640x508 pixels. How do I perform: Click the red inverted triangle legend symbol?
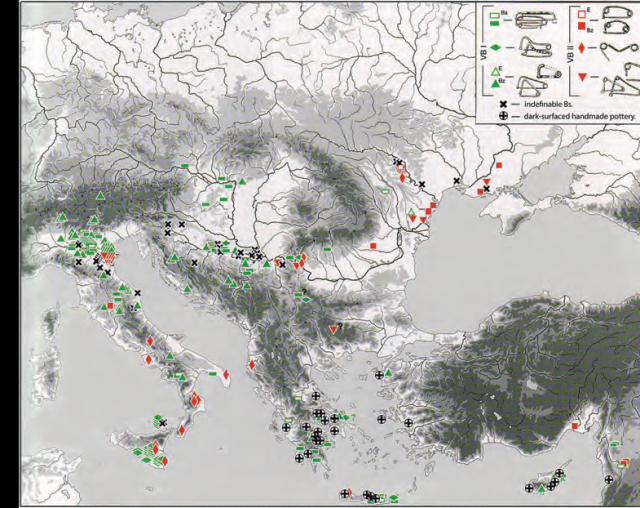tap(581, 77)
